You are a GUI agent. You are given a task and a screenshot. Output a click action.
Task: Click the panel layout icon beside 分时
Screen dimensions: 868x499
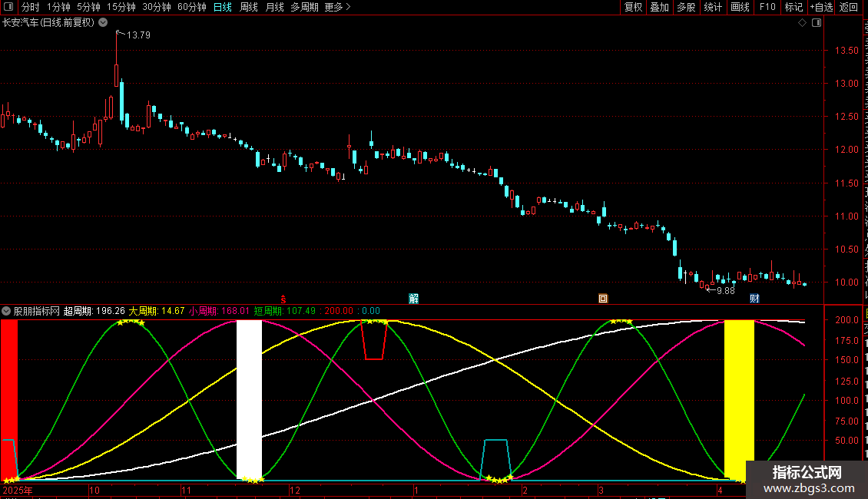coord(8,7)
